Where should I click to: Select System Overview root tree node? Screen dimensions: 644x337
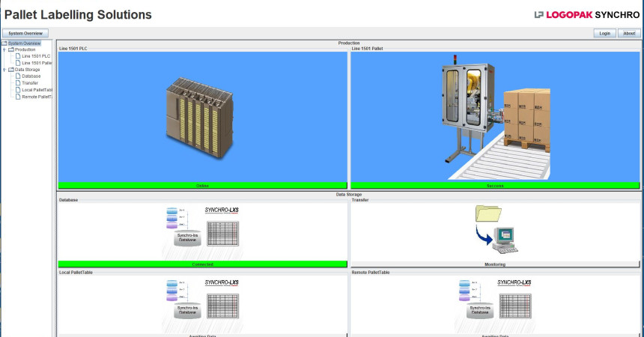point(24,43)
